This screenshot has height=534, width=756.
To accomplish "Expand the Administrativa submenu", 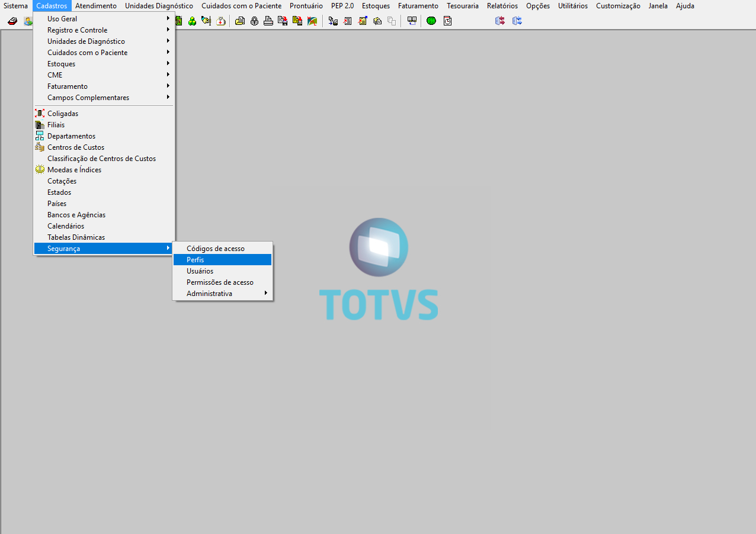I will [222, 294].
